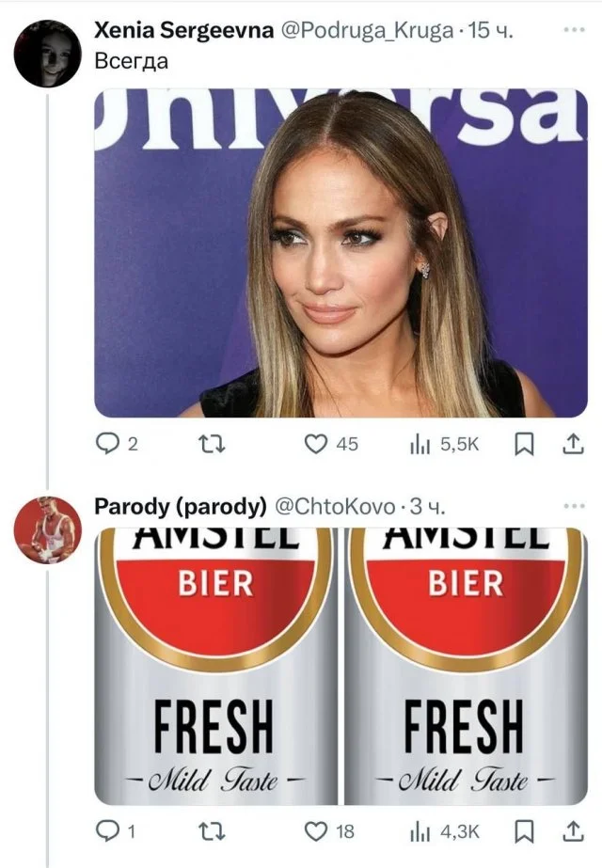Image resolution: width=602 pixels, height=868 pixels.
Task: Bookmark the Parody account tweet
Action: pos(528,830)
